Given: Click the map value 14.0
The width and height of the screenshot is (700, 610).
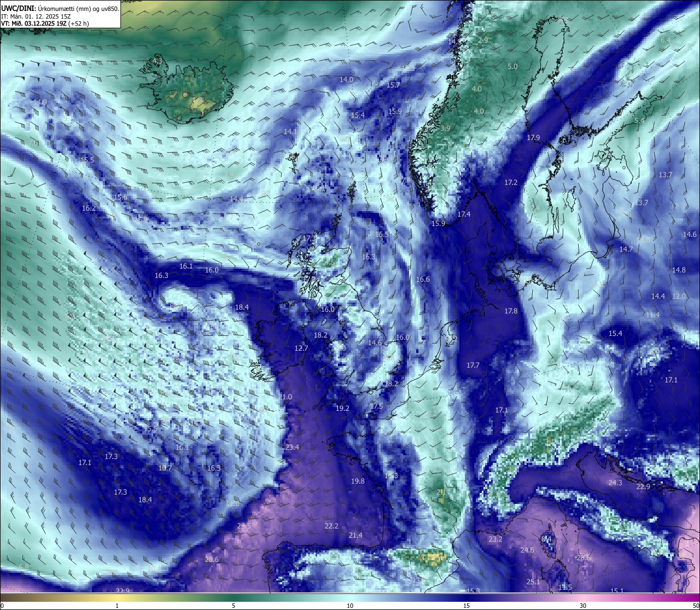Looking at the screenshot, I should (x=346, y=79).
